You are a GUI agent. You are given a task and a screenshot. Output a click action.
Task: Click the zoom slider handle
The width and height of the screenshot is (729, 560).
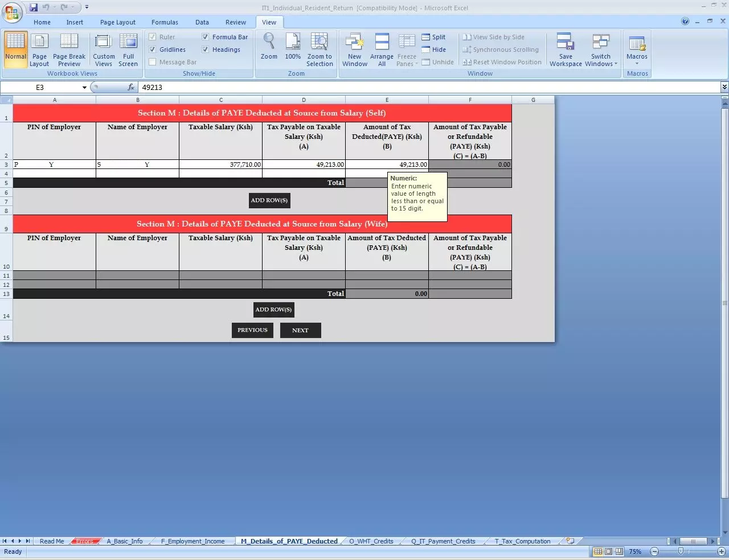pos(681,551)
